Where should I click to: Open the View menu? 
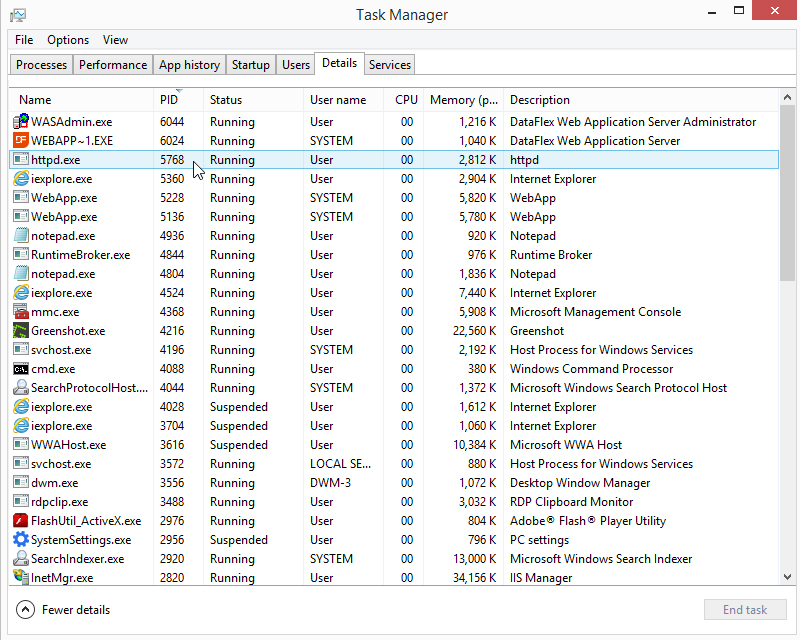115,40
